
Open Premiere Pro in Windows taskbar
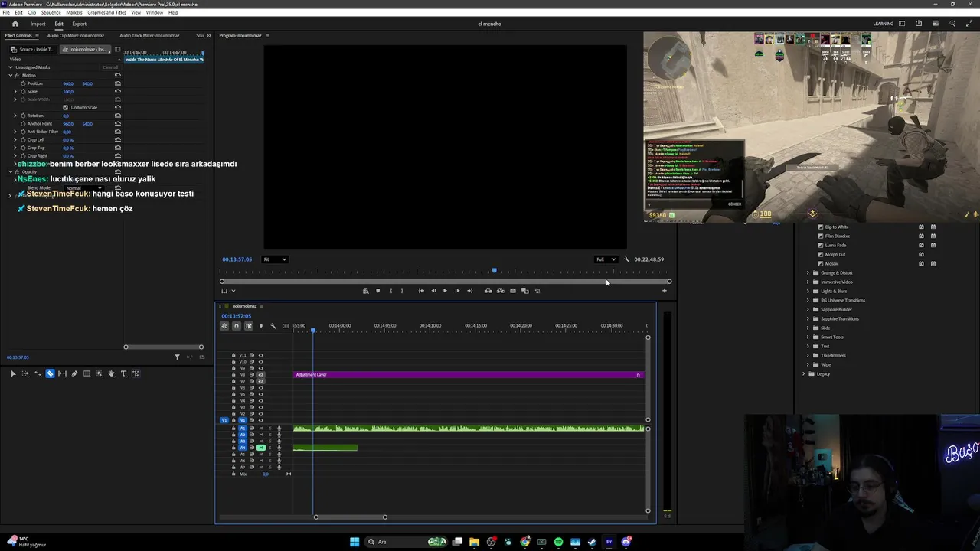[609, 542]
